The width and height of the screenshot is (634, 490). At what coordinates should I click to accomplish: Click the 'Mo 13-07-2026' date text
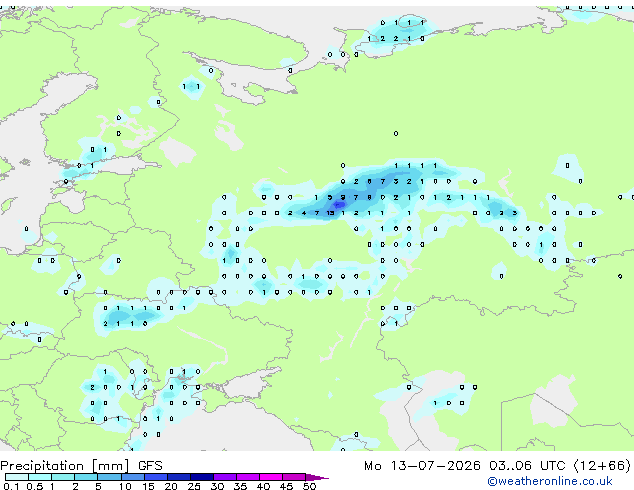[422, 466]
